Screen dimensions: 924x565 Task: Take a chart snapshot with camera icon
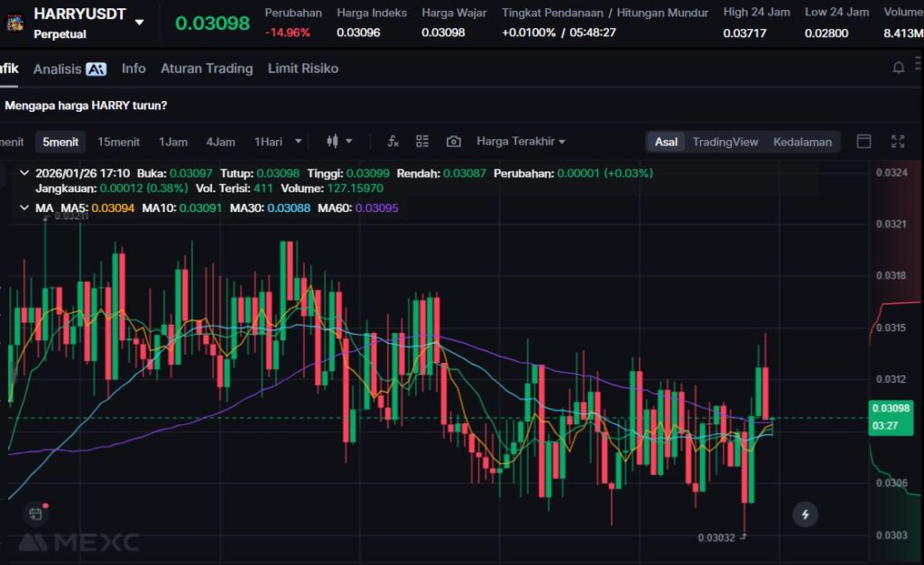(454, 142)
